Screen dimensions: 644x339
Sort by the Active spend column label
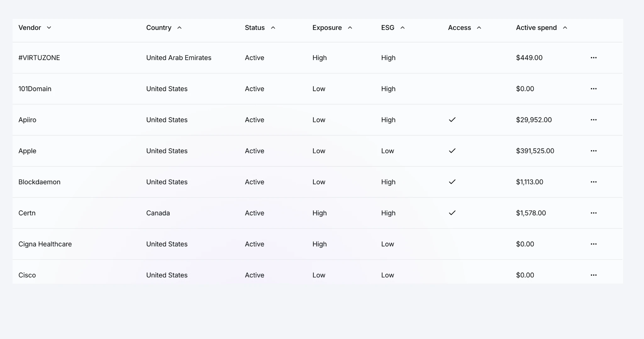click(536, 28)
